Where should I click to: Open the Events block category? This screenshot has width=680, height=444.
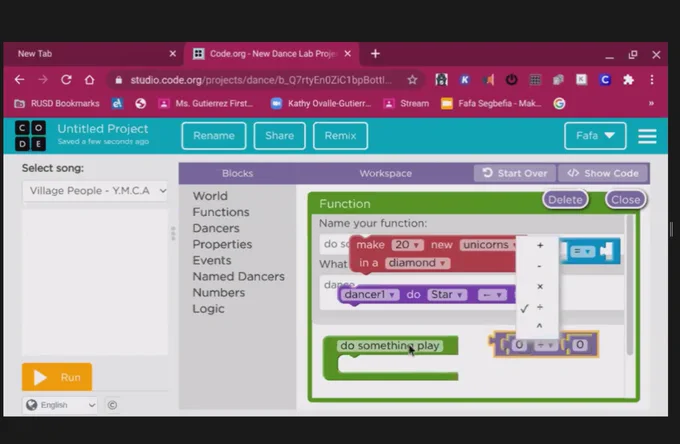pos(212,260)
